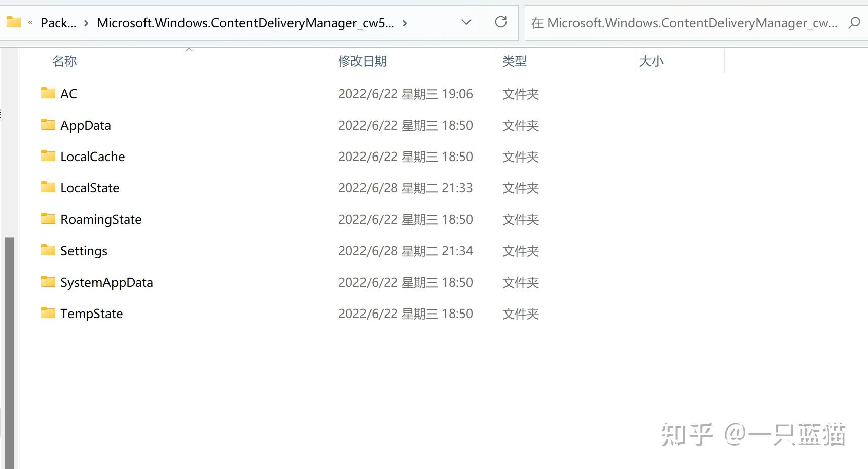Open the Settings folder

pos(84,250)
